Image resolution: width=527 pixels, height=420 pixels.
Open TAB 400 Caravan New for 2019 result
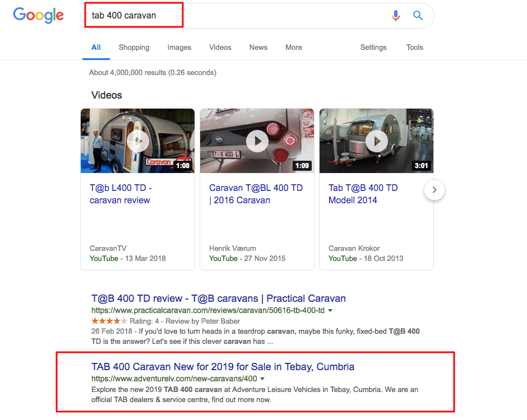(x=223, y=367)
